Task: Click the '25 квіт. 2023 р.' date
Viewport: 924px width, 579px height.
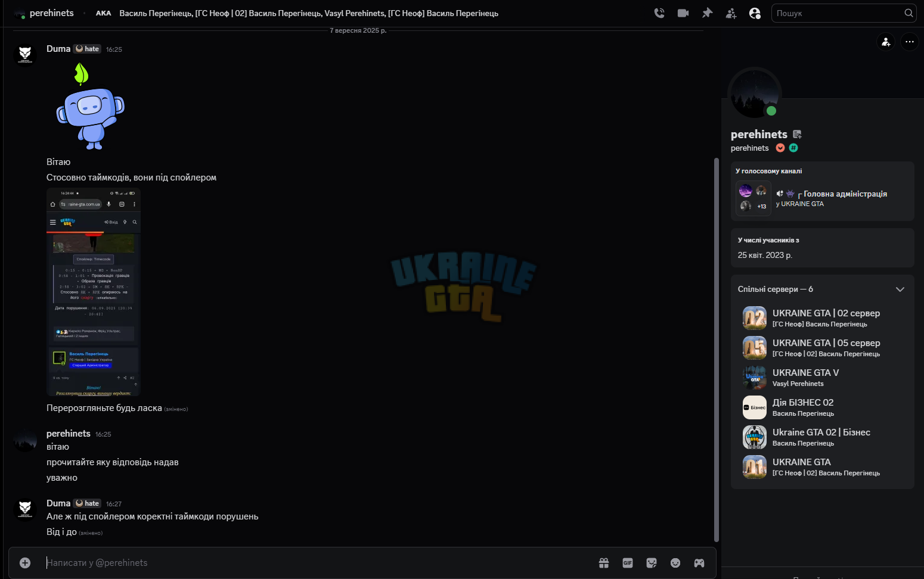Action: tap(765, 255)
